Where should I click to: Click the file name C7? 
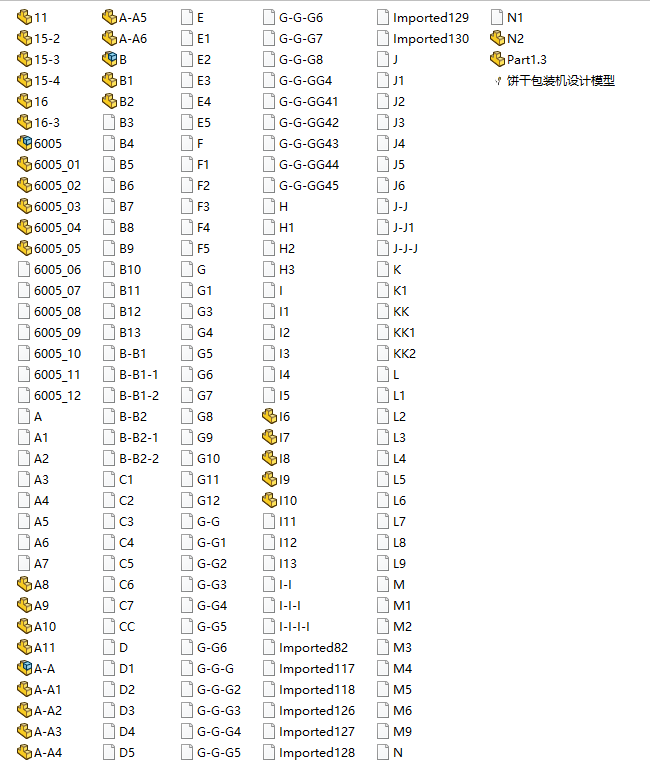click(x=126, y=606)
